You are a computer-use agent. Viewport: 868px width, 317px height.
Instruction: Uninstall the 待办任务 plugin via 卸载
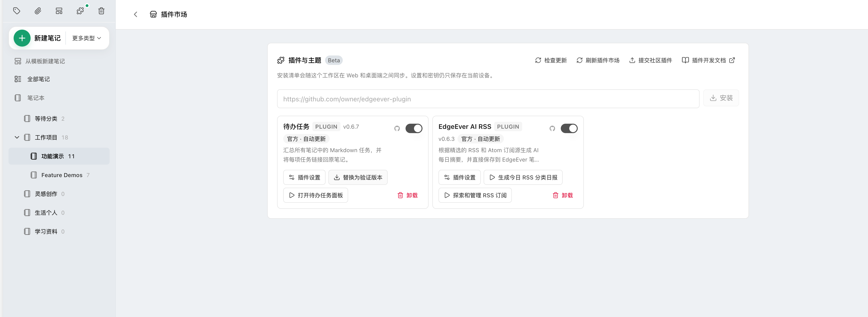pos(407,195)
